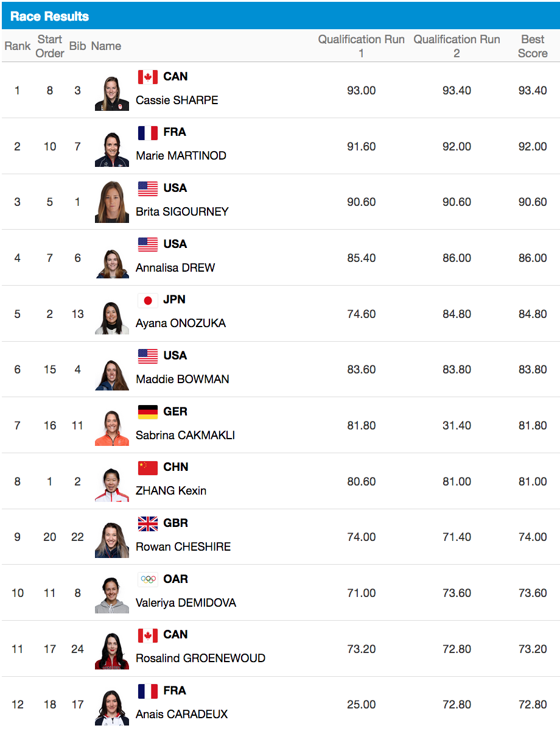Open Ayana ONOZUKA's athlete photo

click(x=111, y=317)
